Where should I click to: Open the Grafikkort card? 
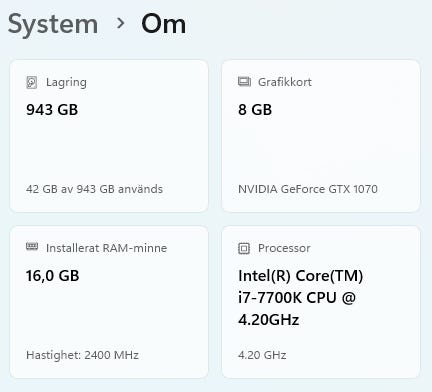(x=321, y=136)
